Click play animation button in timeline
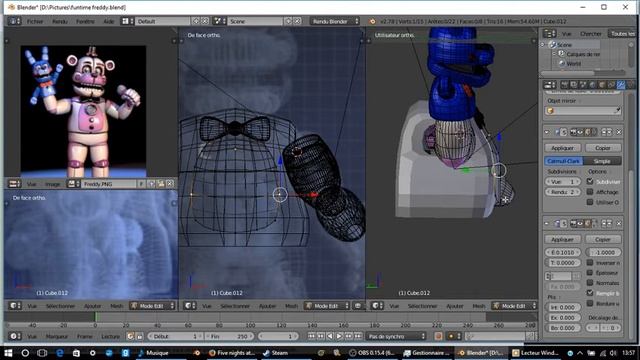The image size is (640, 360). [x=339, y=336]
